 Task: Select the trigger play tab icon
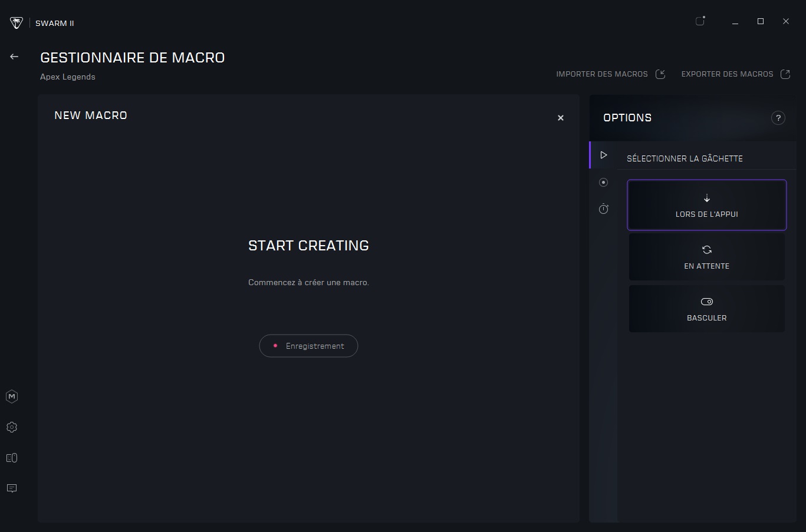603,155
